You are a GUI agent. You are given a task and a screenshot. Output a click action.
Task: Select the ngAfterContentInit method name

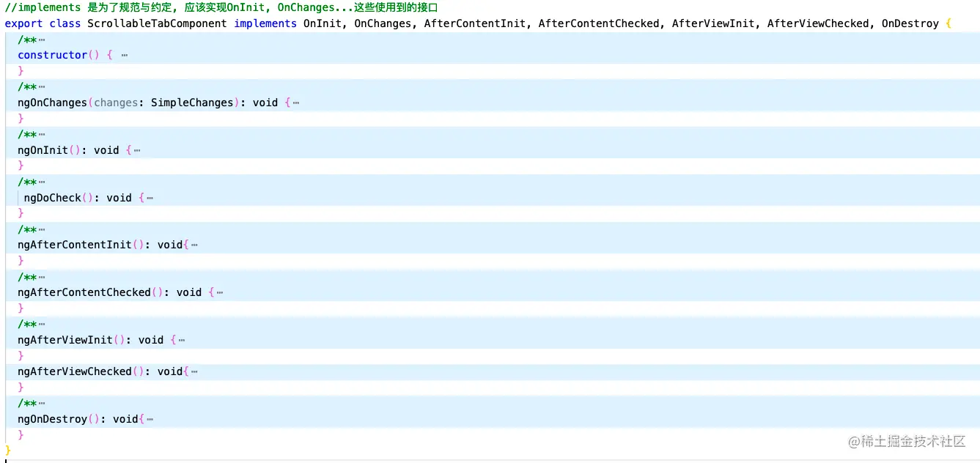coord(75,245)
